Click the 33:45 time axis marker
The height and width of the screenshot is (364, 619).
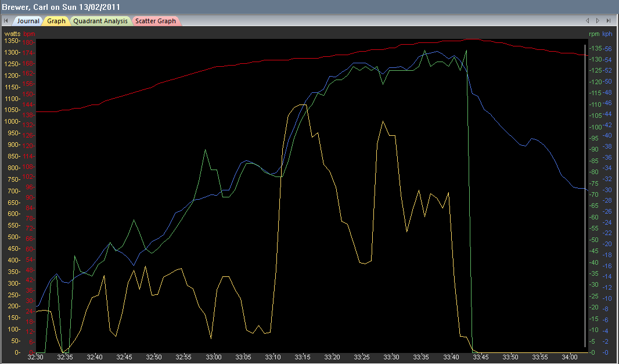point(480,357)
